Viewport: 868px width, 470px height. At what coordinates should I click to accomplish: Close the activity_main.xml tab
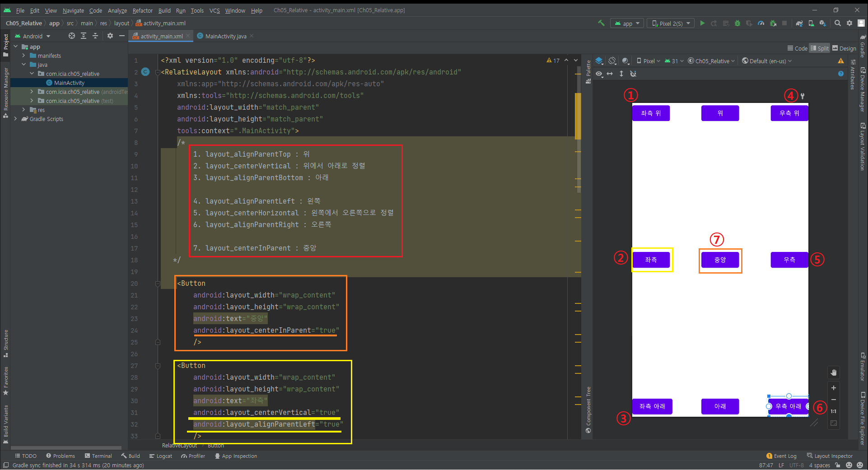point(187,36)
